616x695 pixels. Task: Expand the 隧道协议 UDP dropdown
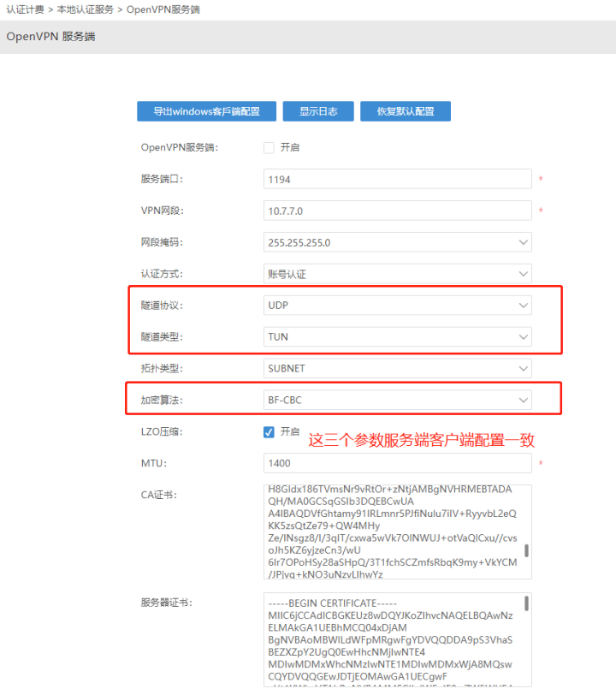pos(397,305)
